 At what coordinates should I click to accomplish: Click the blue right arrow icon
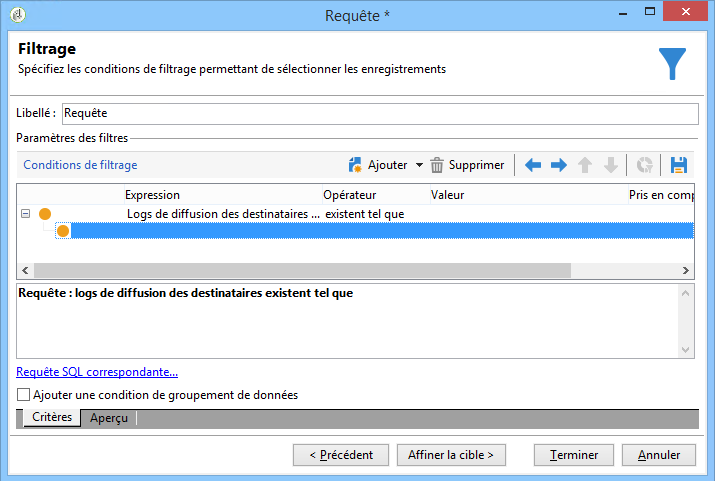point(559,165)
